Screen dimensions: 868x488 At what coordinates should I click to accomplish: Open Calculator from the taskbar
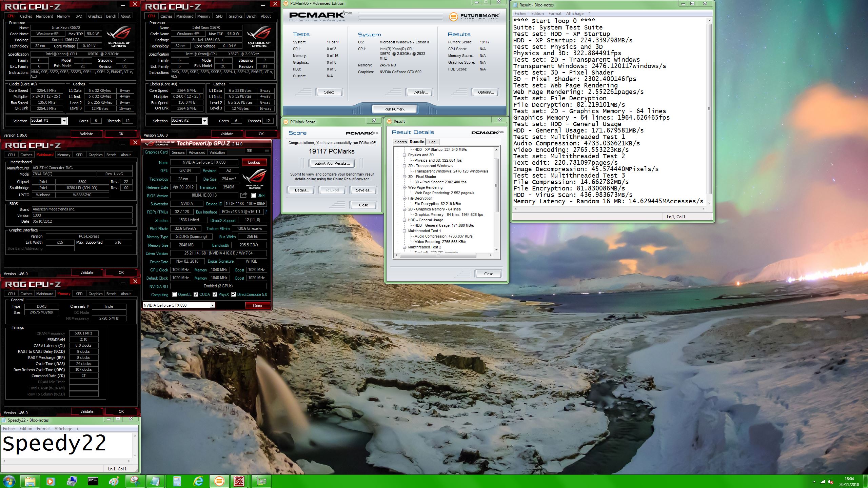177,481
